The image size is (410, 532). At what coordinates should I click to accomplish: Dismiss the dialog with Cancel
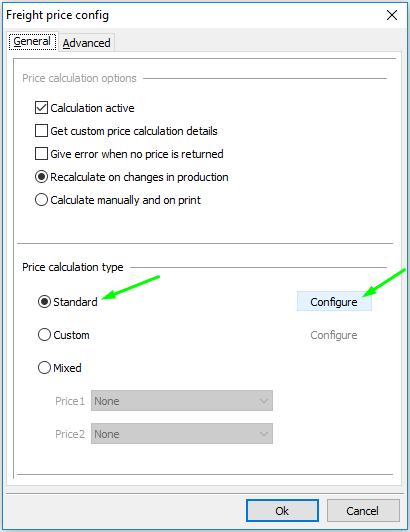point(363,510)
